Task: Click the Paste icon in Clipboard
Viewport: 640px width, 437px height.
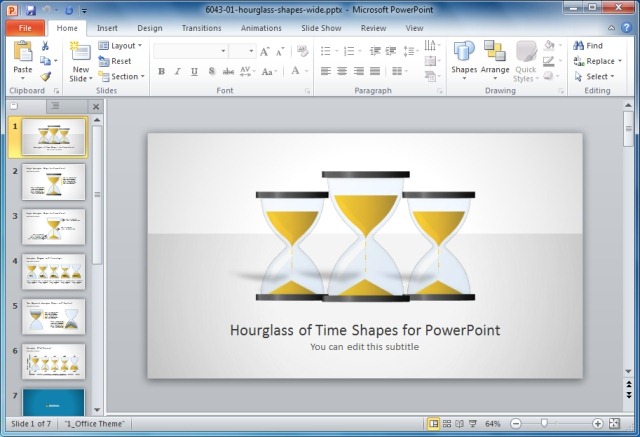Action: [x=22, y=53]
